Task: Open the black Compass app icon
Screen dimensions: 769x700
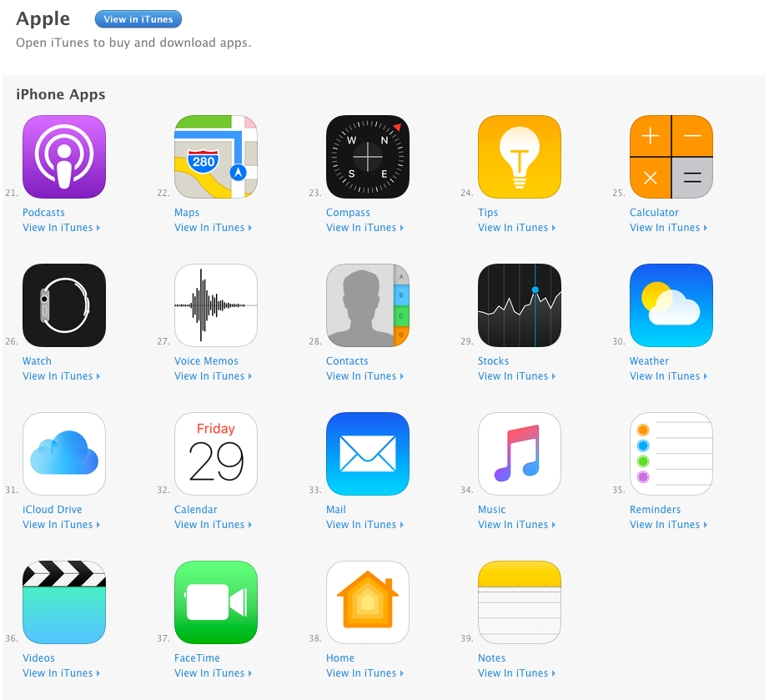Action: coord(368,157)
